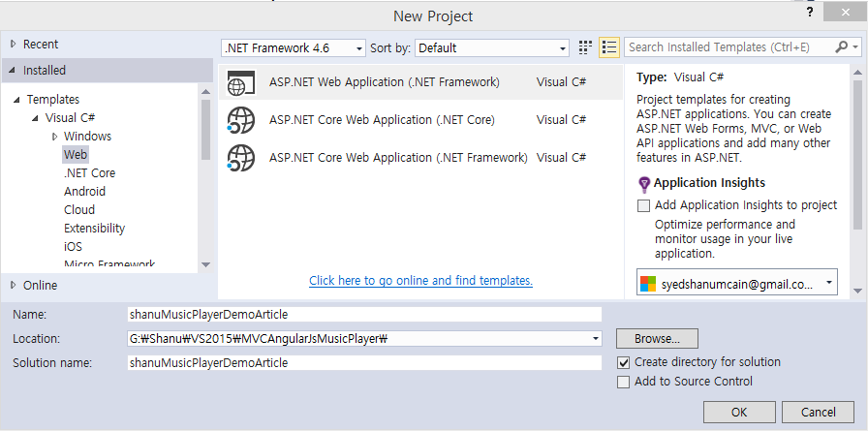Viewport: 868px width, 431px height.
Task: Close the New Project dialog
Action: pyautogui.click(x=845, y=13)
